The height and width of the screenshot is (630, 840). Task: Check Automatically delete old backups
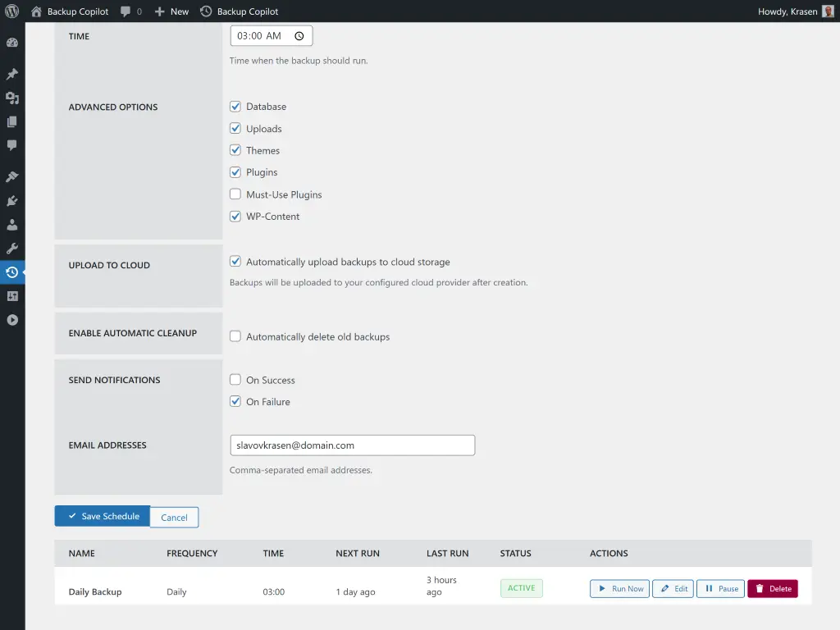tap(235, 336)
